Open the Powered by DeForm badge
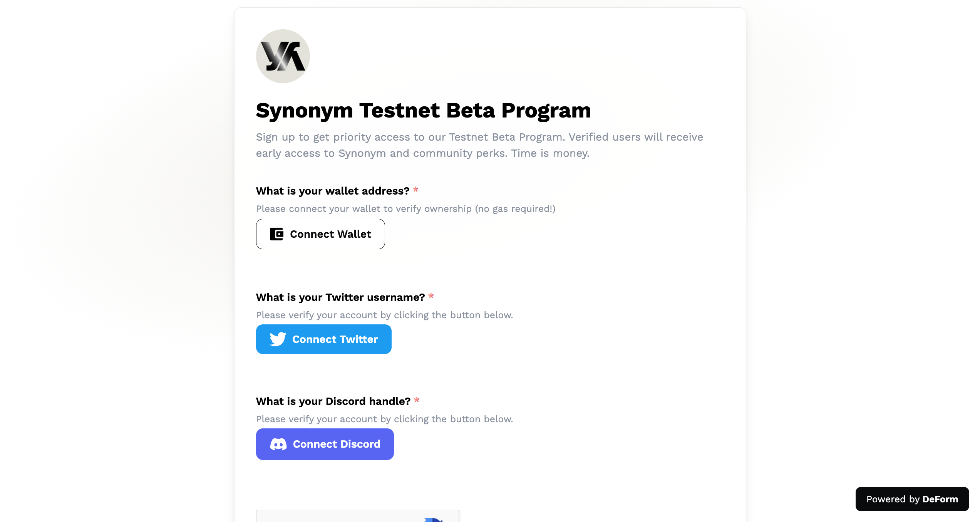 tap(912, 499)
